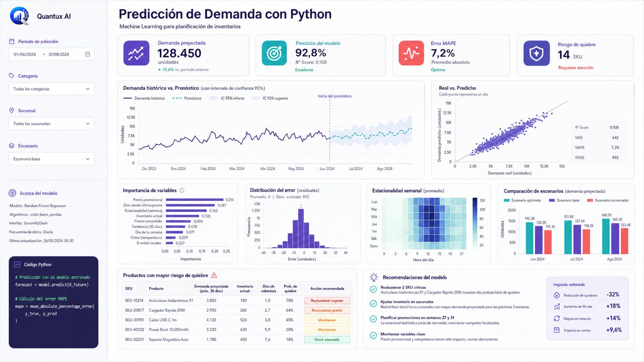Open the Todas las sucursales dropdown
The height and width of the screenshot is (362, 644).
(x=52, y=123)
